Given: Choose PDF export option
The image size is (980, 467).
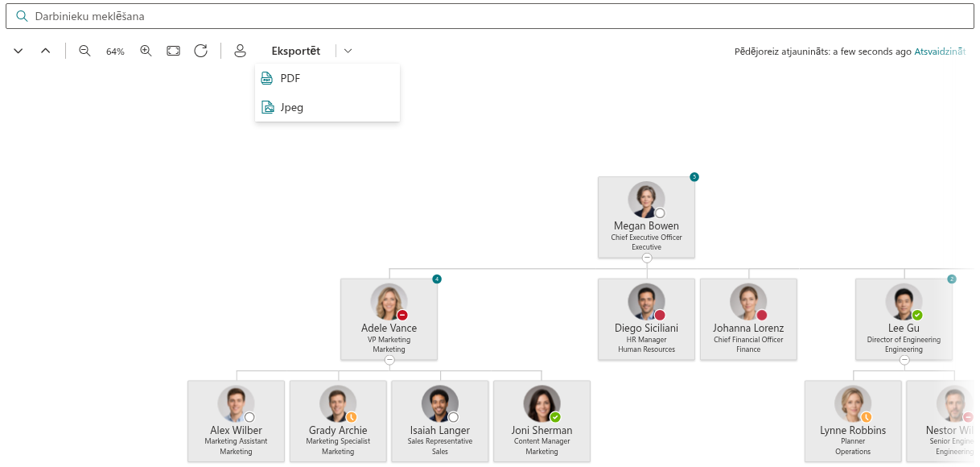Looking at the screenshot, I should click(x=327, y=78).
